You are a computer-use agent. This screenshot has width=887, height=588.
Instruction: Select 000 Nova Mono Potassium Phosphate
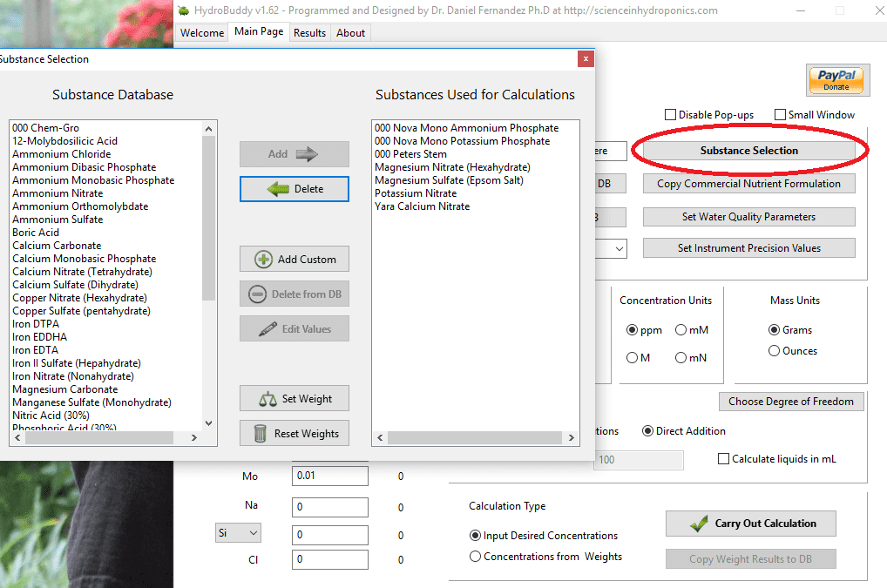[462, 141]
